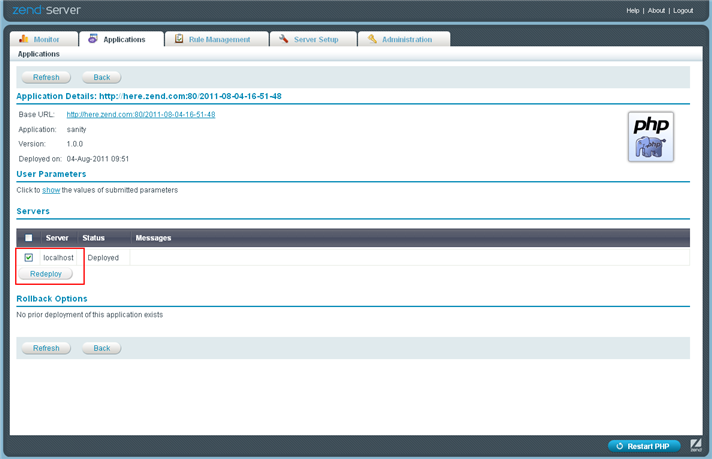This screenshot has width=712, height=459.
Task: Open the Administration tab
Action: 406,40
